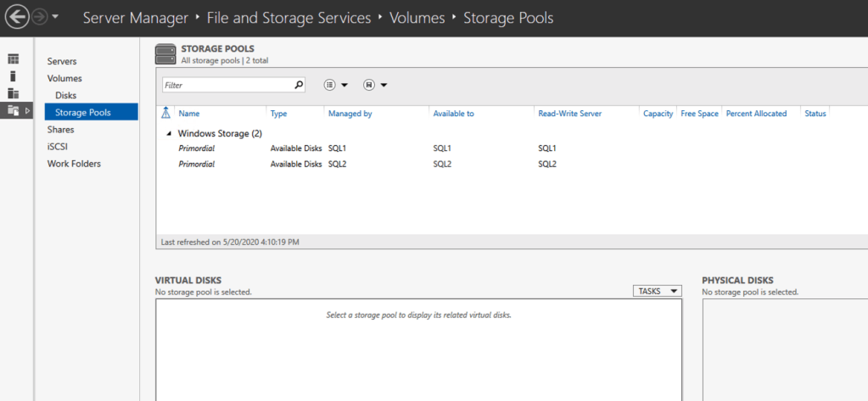Sort by the Capacity column header

coord(658,114)
